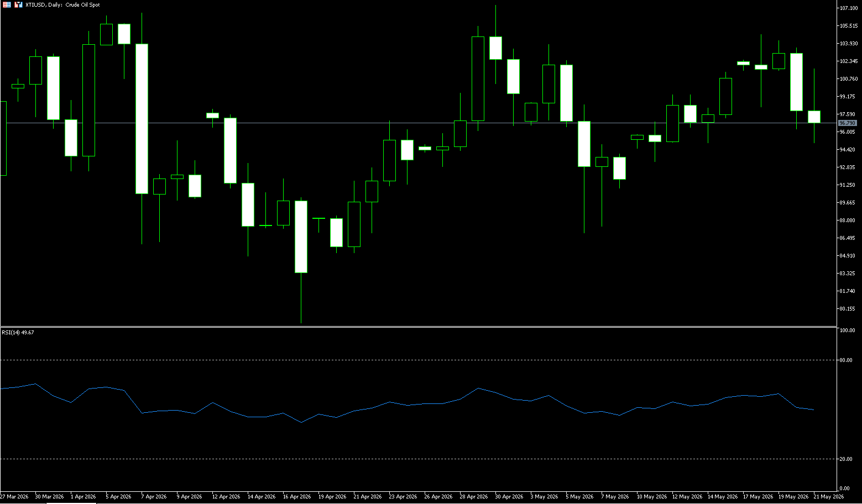Click the 27 Mar 2026 date label
Screen dimensions: 862x504
pyautogui.click(x=14, y=497)
